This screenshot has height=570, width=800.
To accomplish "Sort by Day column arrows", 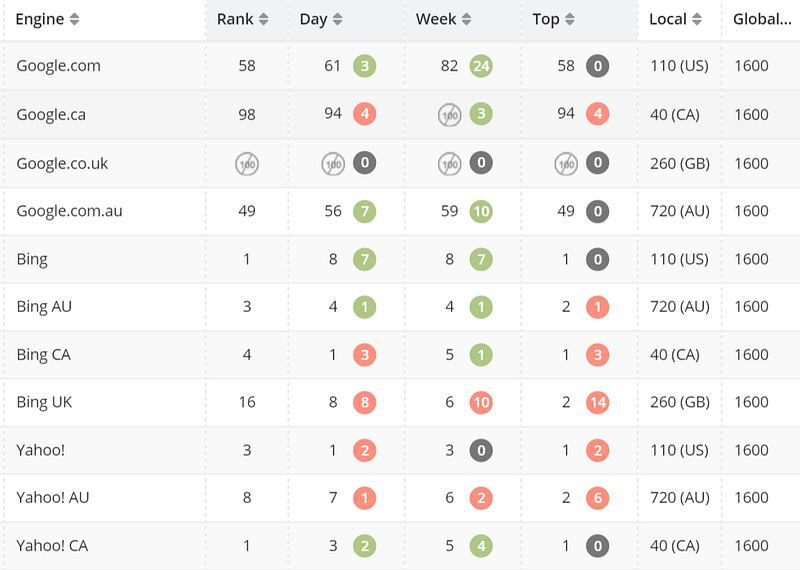I will click(x=337, y=19).
